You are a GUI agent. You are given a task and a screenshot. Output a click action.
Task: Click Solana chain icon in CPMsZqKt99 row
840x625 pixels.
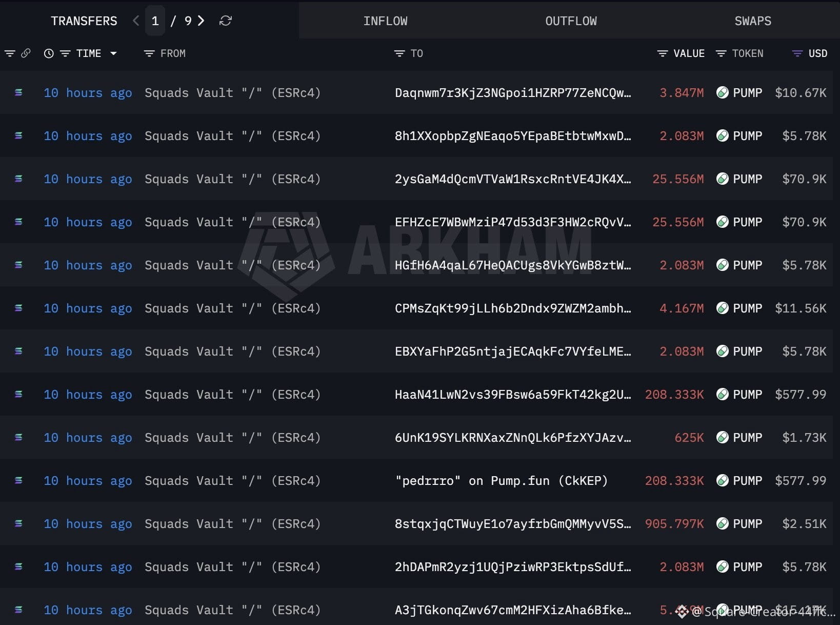coord(18,308)
